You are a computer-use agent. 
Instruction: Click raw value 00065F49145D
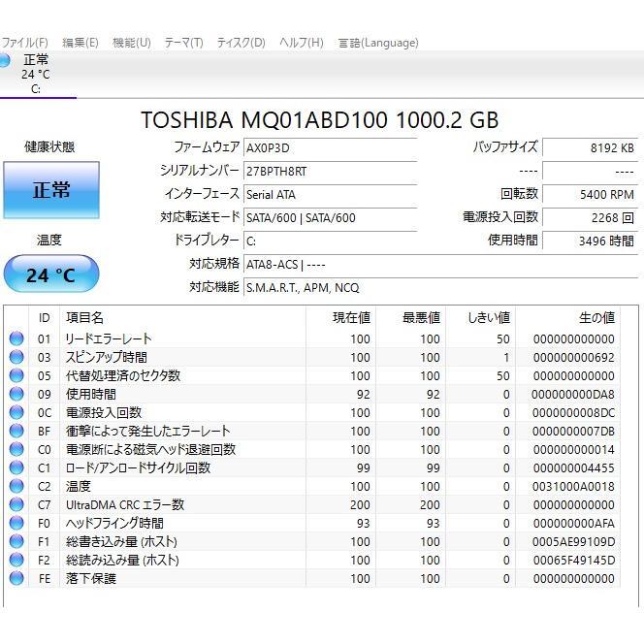573,560
